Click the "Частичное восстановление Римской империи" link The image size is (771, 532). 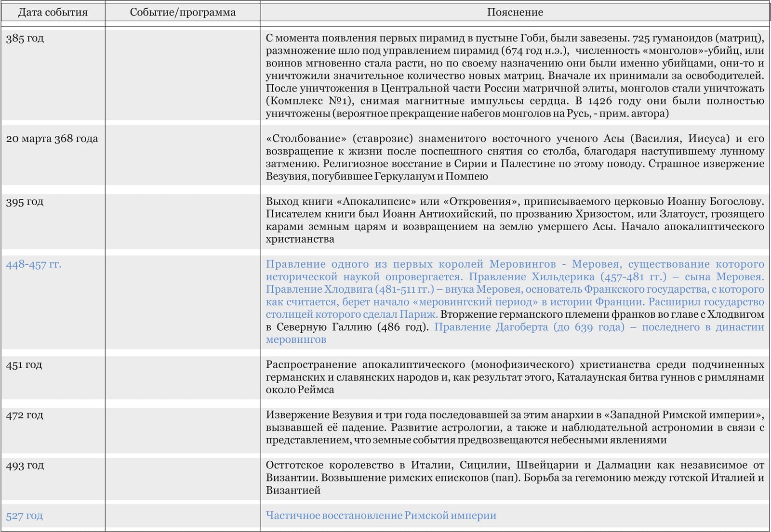click(x=381, y=516)
